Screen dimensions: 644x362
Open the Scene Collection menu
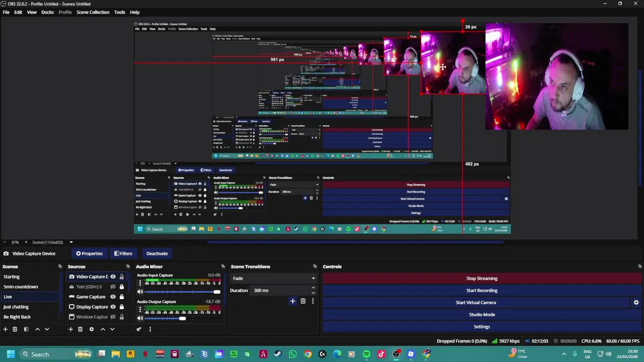pos(93,12)
